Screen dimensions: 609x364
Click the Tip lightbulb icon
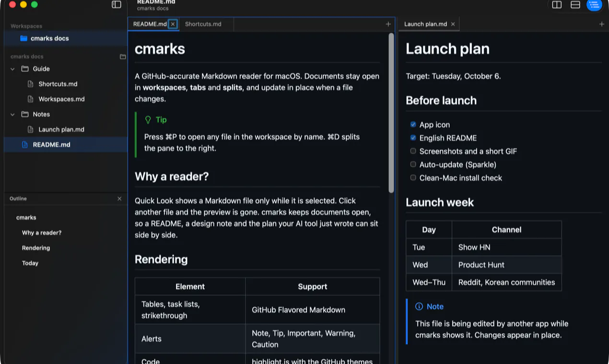click(148, 120)
